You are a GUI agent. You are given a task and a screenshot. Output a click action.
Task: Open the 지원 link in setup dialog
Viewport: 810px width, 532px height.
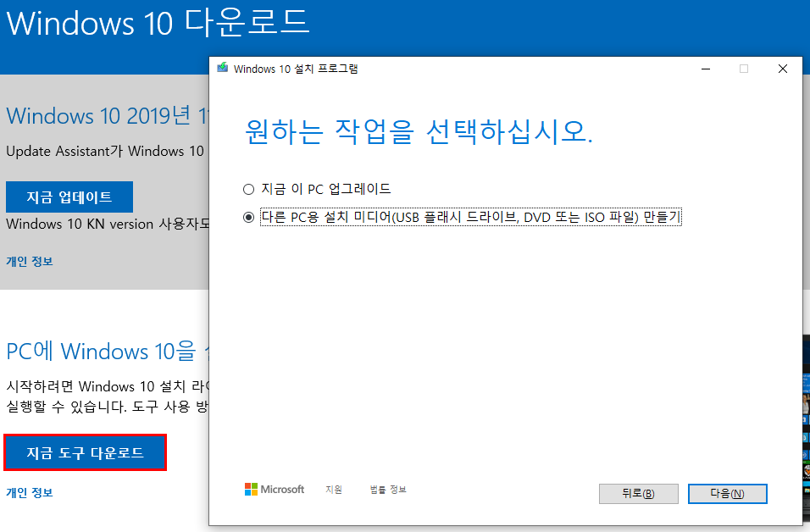(x=334, y=489)
